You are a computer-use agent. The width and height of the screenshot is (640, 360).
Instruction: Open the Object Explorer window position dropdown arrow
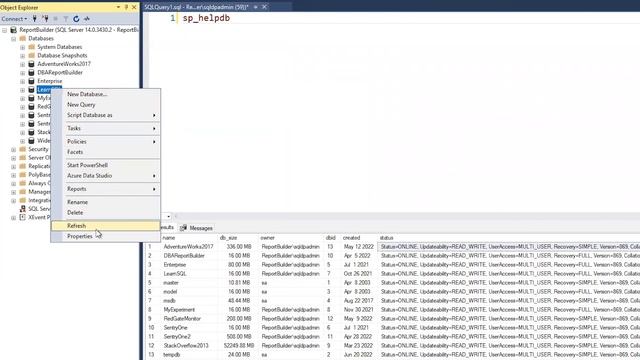click(x=118, y=7)
